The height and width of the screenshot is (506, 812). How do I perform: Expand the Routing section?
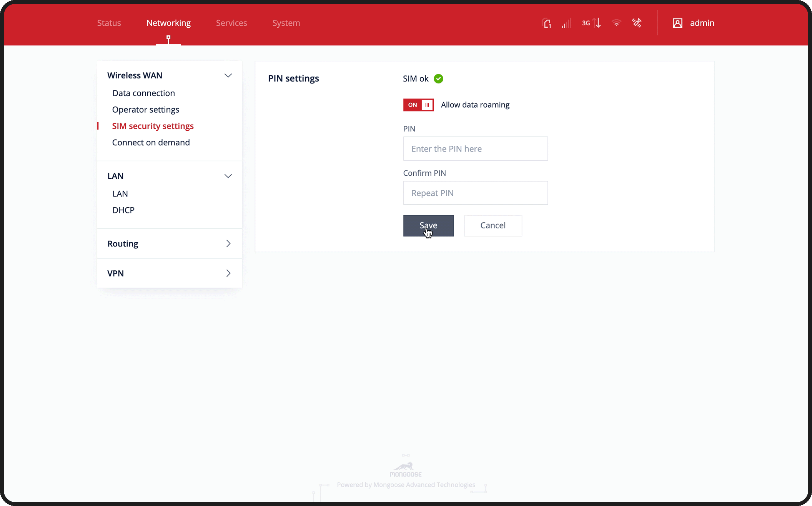(x=228, y=243)
